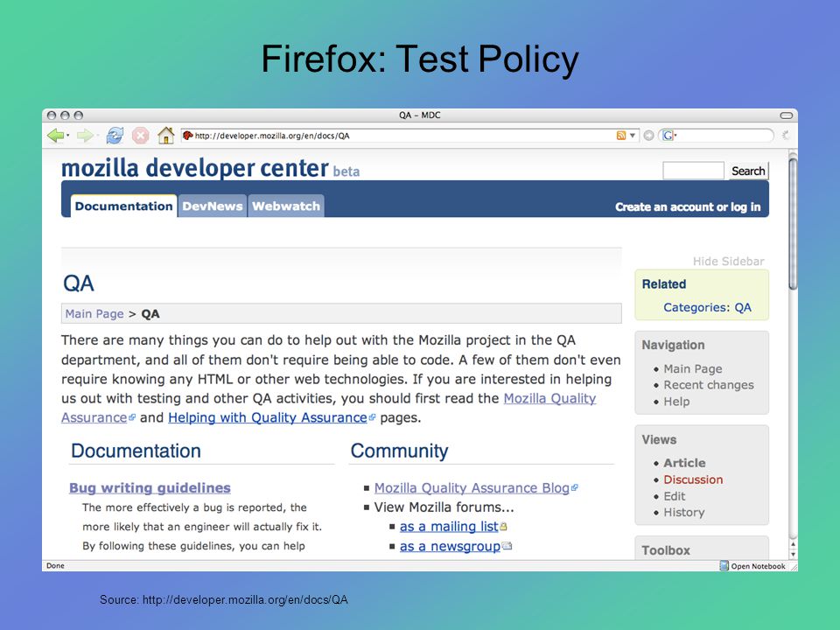Click the vertical scrollbar thumb
Screen dimensions: 840x630
(793, 223)
